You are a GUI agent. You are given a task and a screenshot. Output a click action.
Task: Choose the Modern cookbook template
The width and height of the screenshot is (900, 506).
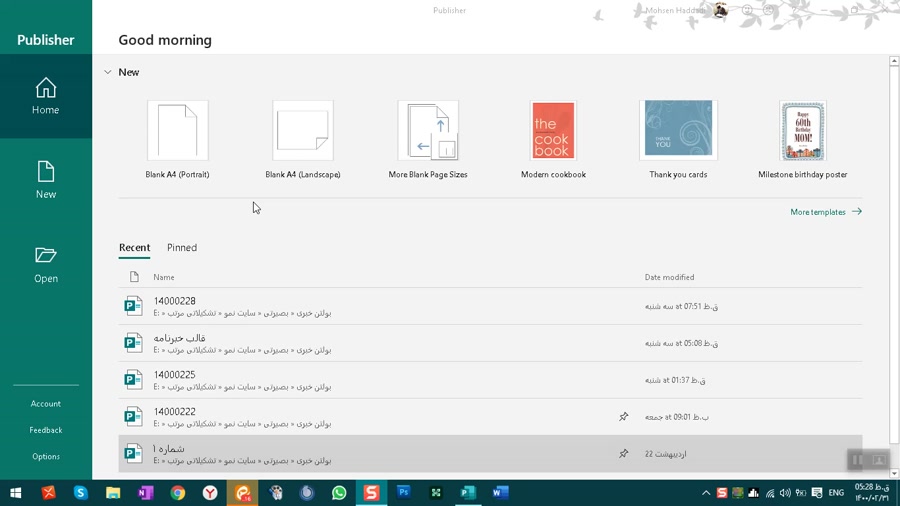point(553,131)
